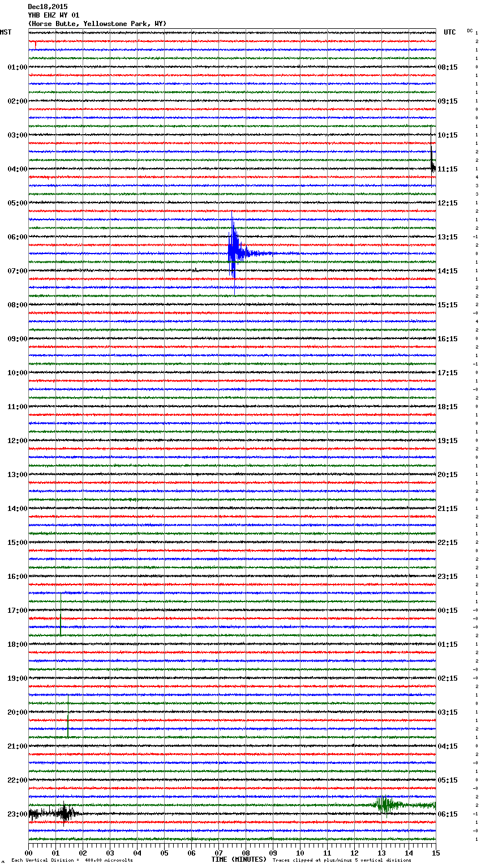Select the 15:00 MST time label

pos(17,543)
